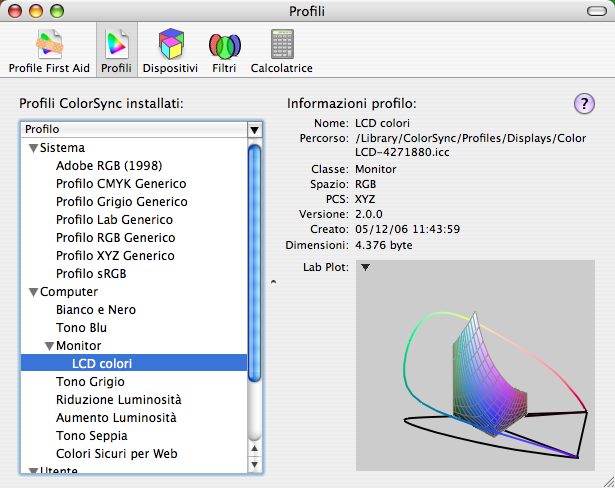Image resolution: width=615 pixels, height=488 pixels.
Task: Open the Profilo column header dropdown menu
Action: point(255,129)
